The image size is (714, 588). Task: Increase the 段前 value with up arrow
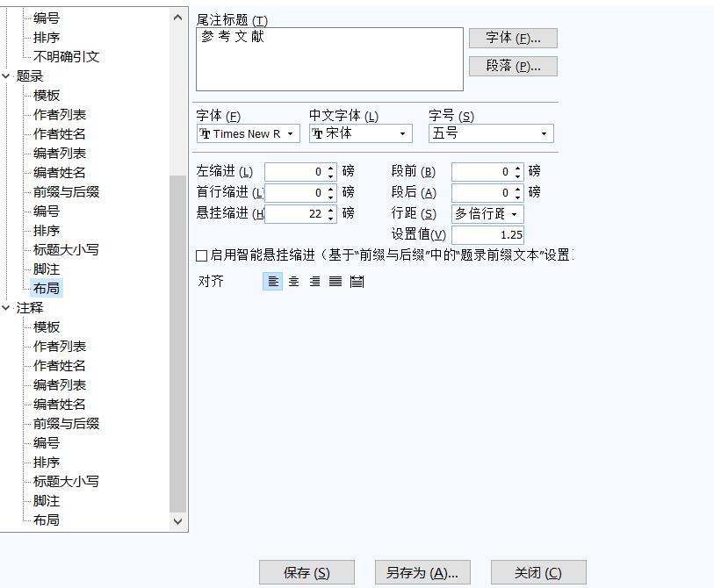[x=518, y=168]
